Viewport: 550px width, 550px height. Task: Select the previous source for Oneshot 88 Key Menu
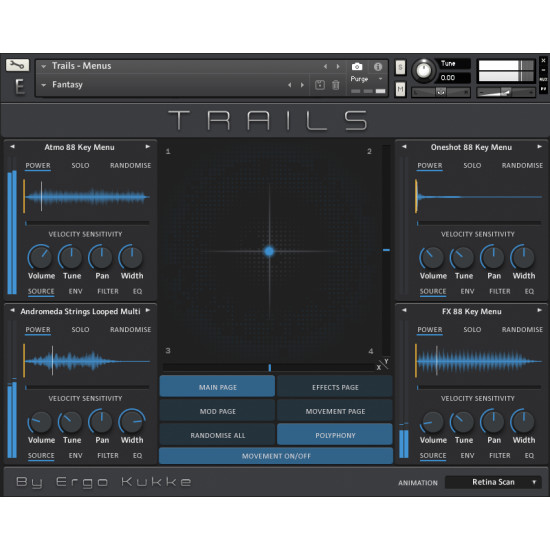(404, 147)
